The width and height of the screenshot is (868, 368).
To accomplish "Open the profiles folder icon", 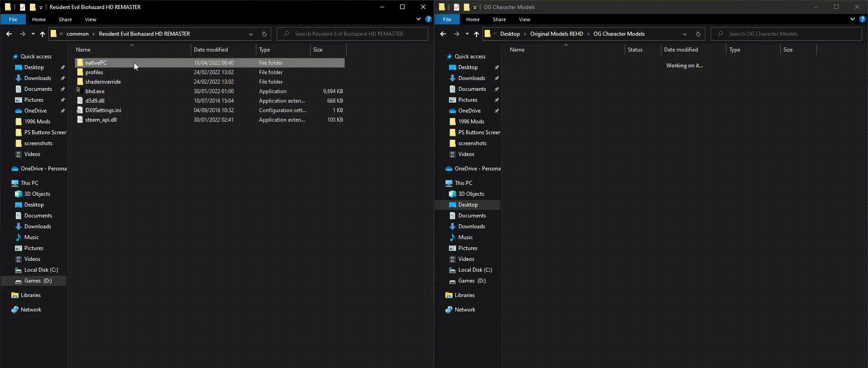I will pos(80,72).
